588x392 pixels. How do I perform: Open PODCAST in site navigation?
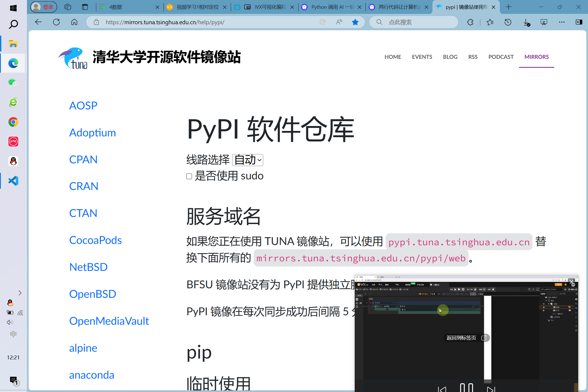(501, 57)
